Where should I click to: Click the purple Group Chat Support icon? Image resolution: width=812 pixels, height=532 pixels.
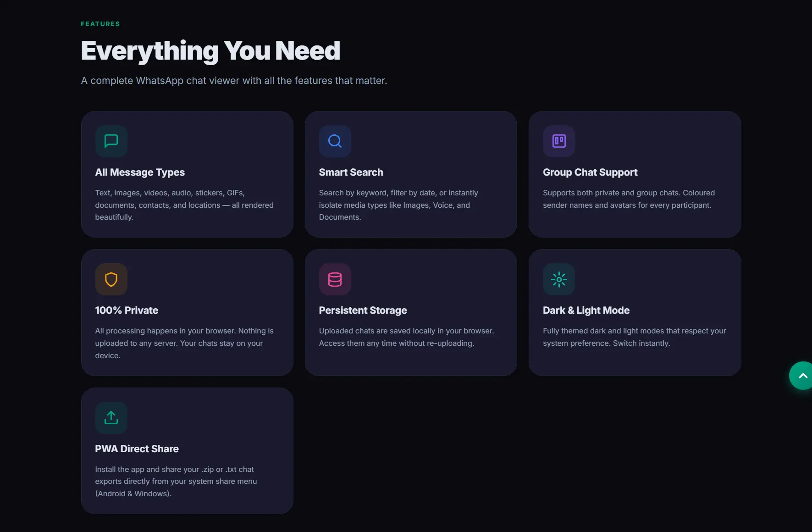558,141
